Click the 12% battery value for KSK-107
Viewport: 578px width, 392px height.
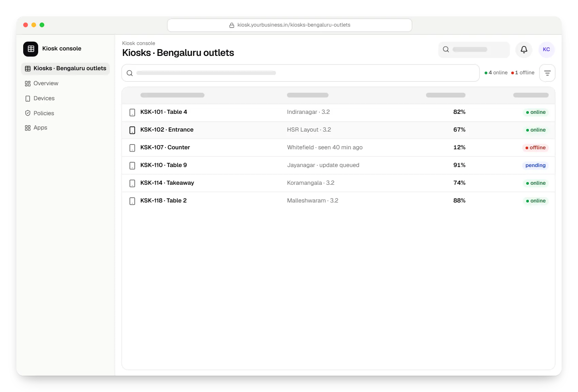(459, 148)
